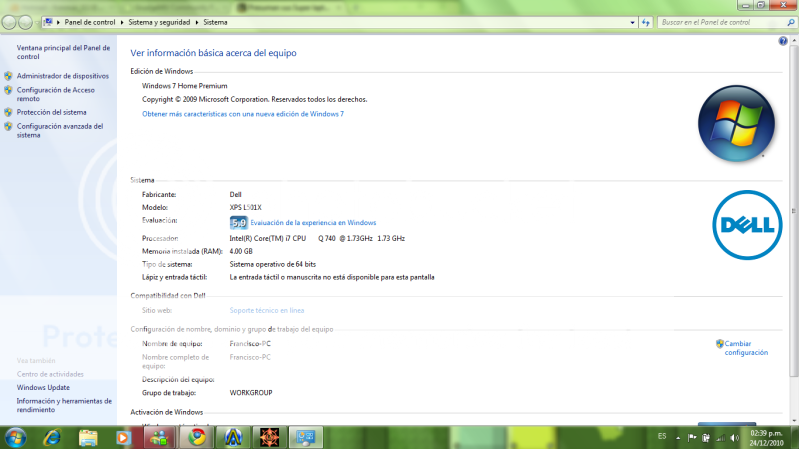799x449 pixels.
Task: Open Soporte técnico en línea link
Action: pos(267,310)
